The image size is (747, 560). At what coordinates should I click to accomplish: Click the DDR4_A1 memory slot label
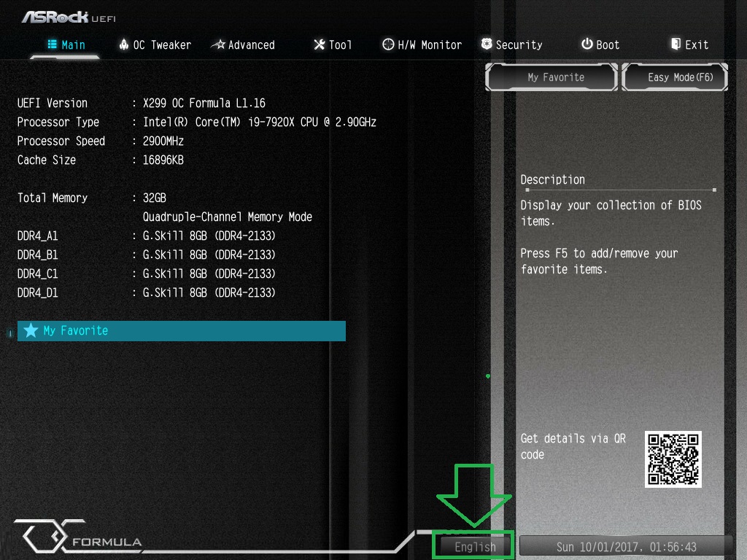pos(38,236)
